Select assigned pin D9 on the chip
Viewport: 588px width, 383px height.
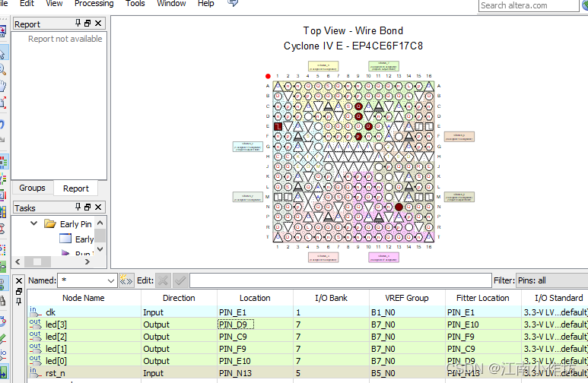[x=358, y=116]
